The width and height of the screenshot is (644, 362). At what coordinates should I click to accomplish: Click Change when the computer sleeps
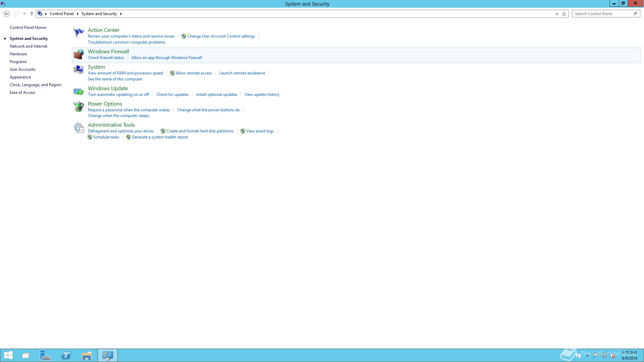click(118, 116)
